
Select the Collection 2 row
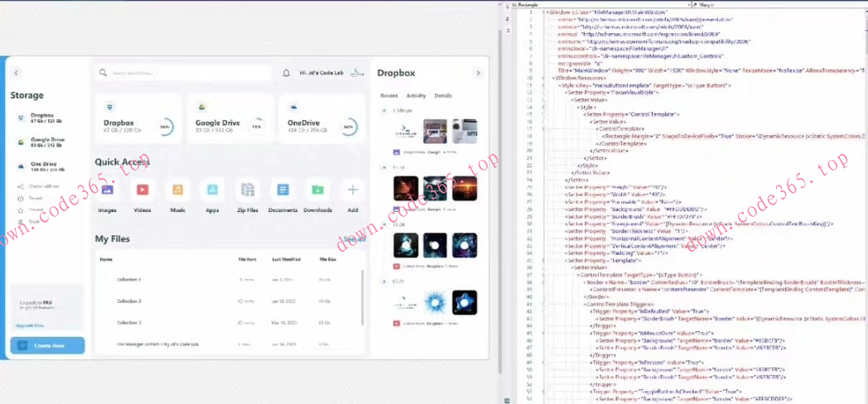pos(228,301)
